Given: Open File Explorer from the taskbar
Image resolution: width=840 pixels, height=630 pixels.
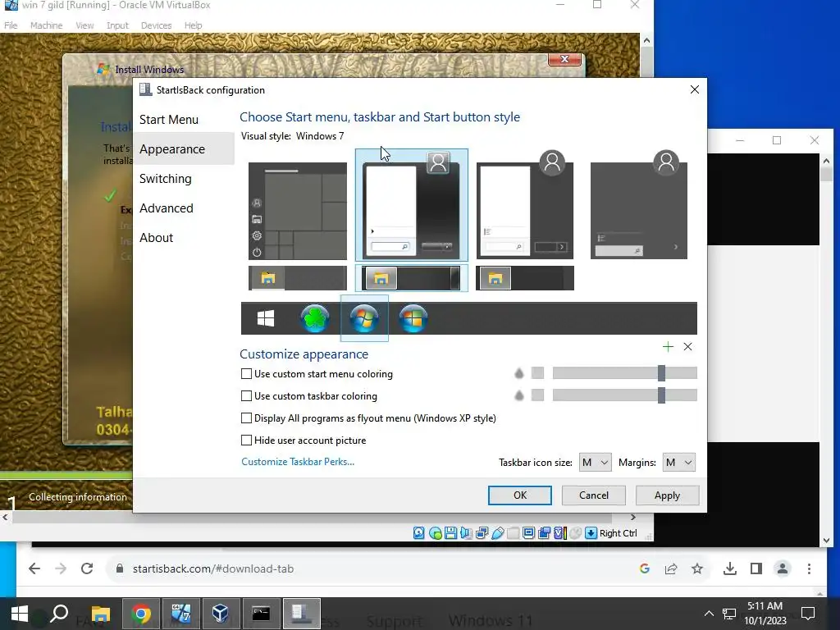Looking at the screenshot, I should point(100,614).
